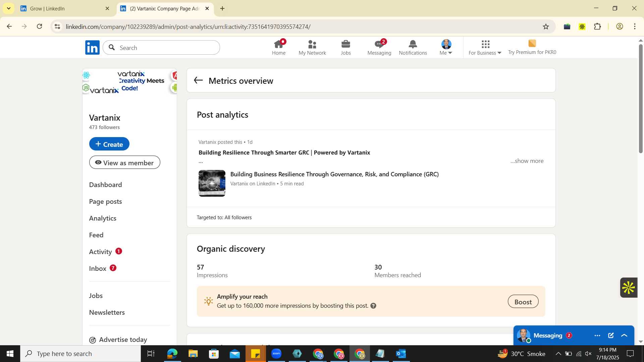Show hidden system tray icons
644x362 pixels.
(558, 354)
